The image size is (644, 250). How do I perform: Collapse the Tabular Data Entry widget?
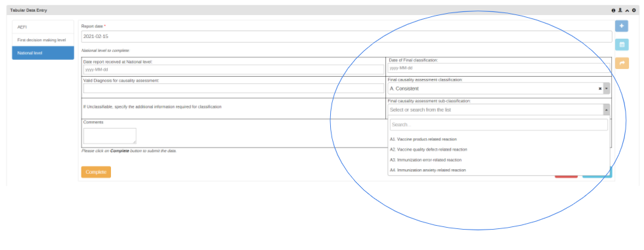627,10
